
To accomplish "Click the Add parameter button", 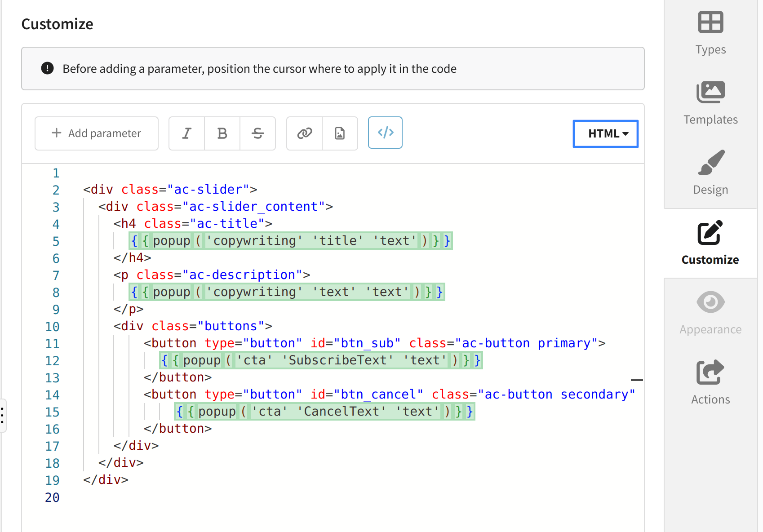I will point(97,133).
